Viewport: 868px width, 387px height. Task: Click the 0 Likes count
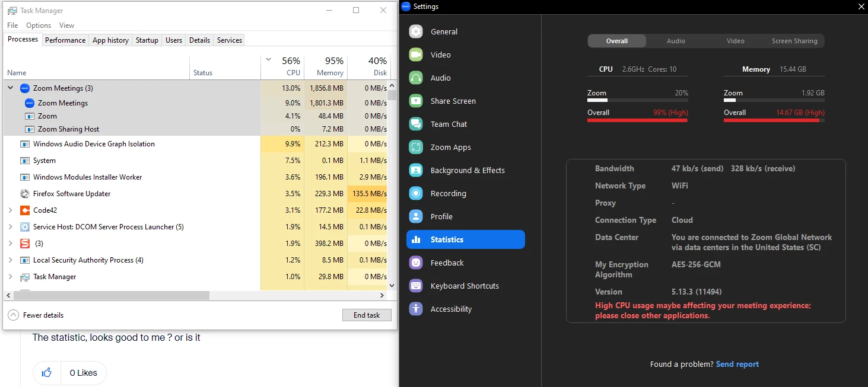coord(84,373)
